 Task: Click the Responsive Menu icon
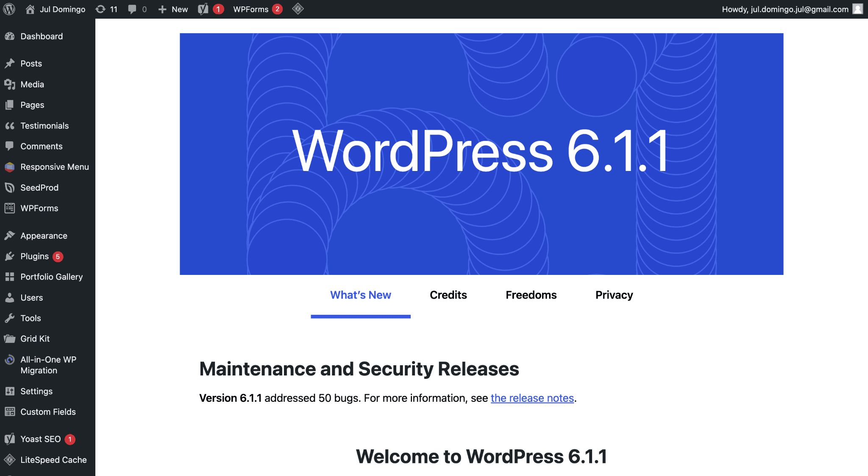point(10,167)
